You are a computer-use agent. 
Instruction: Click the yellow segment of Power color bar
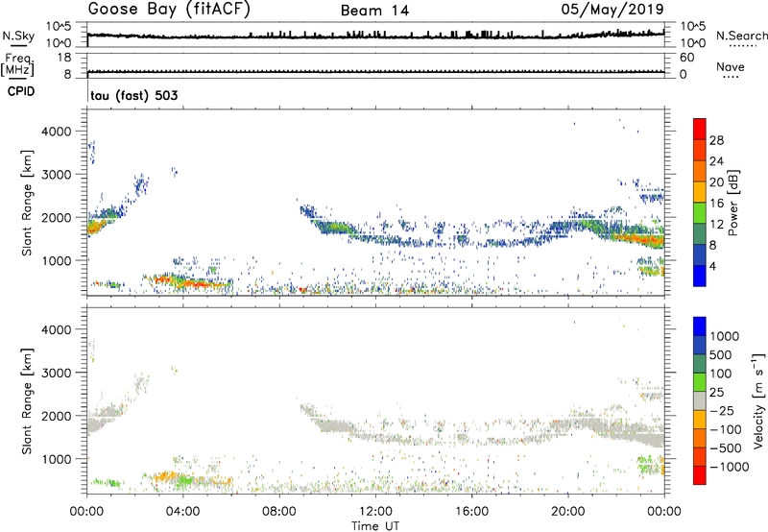tap(700, 191)
